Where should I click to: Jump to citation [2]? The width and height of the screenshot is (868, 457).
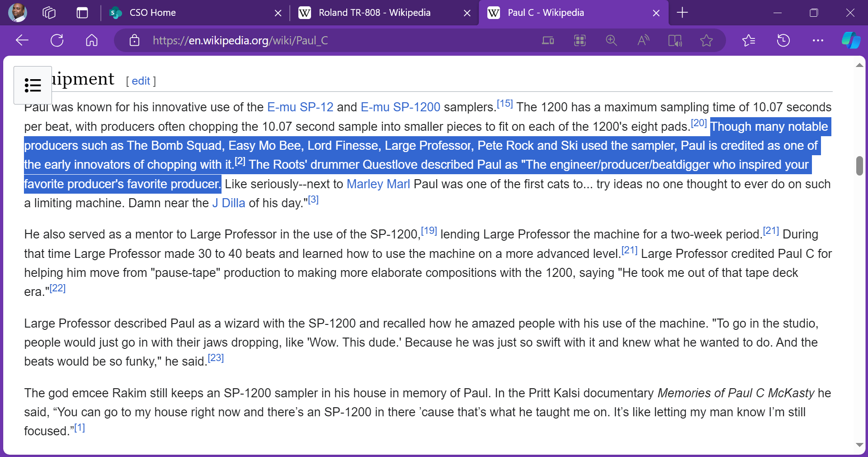coord(240,161)
